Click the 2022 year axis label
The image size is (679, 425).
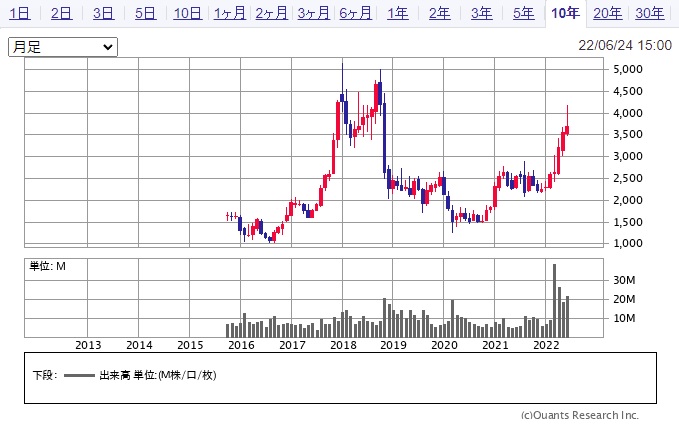[x=546, y=345]
